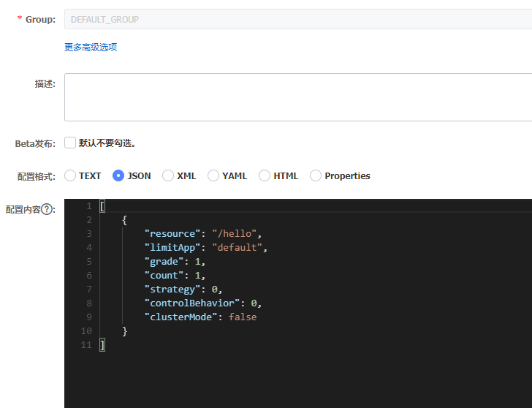This screenshot has height=408, width=532.
Task: Select the Properties format radio button
Action: (316, 175)
